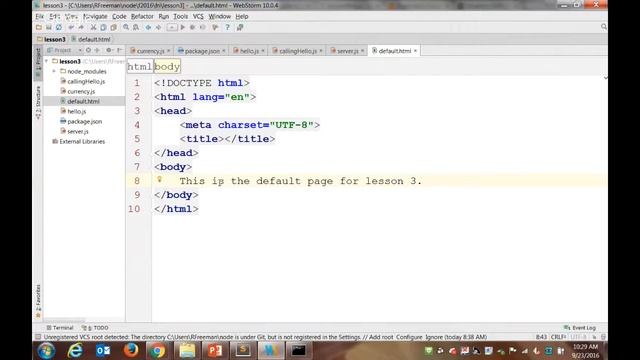Click the CRLF line separator selector
Viewport: 640px width, 360px height.
tap(558, 337)
